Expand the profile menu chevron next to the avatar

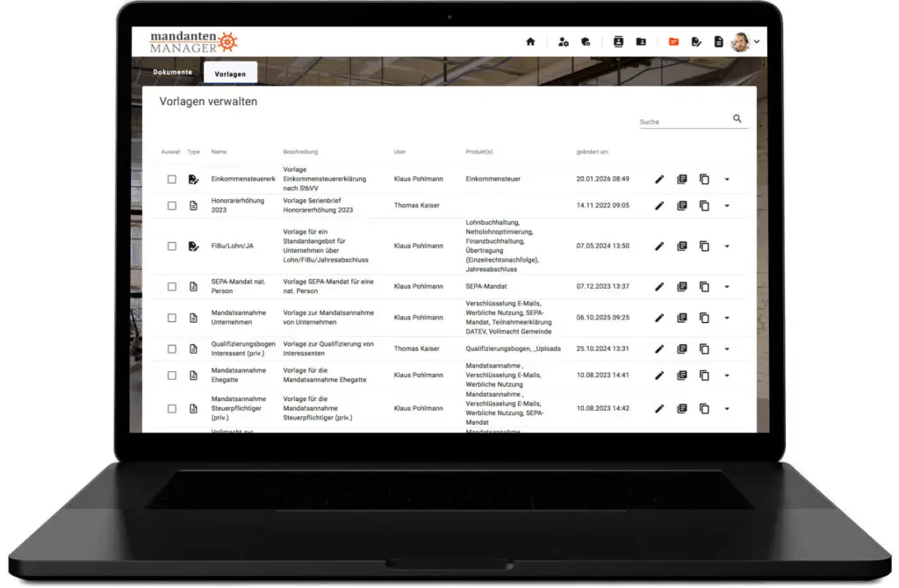(757, 42)
